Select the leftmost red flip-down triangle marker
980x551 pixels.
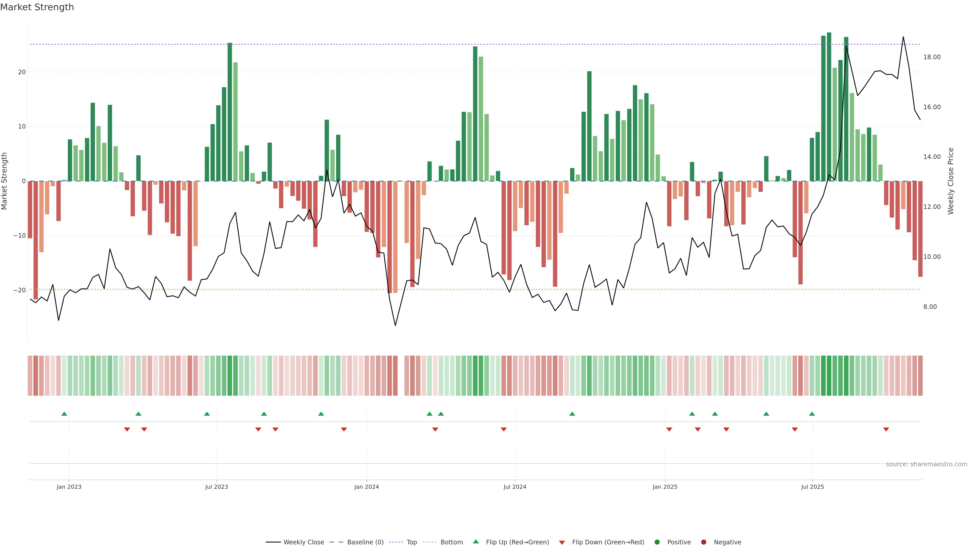127,429
